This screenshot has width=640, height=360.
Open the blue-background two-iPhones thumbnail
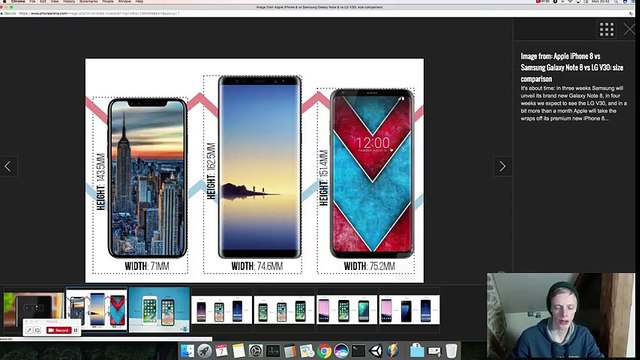[159, 310]
